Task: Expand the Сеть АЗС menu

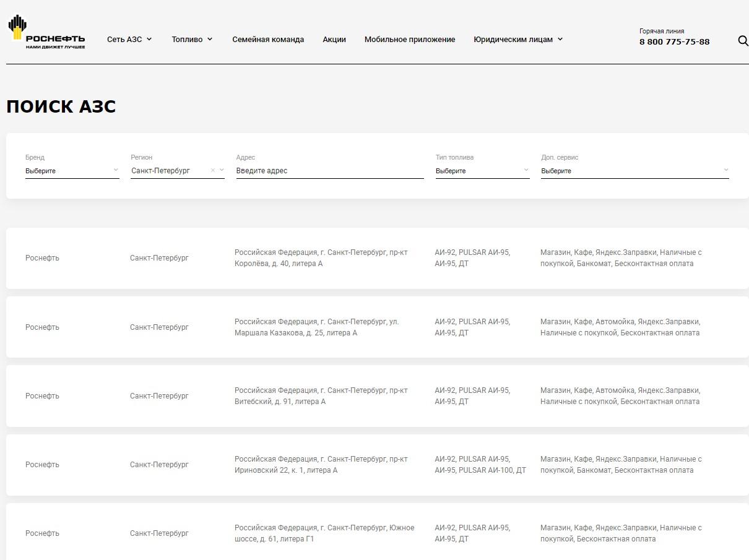Action: tap(129, 39)
